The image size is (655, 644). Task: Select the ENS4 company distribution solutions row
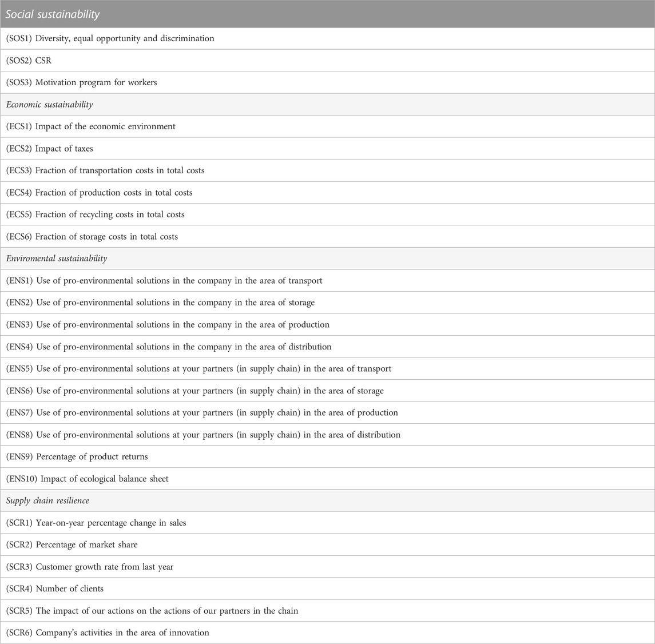click(327, 347)
